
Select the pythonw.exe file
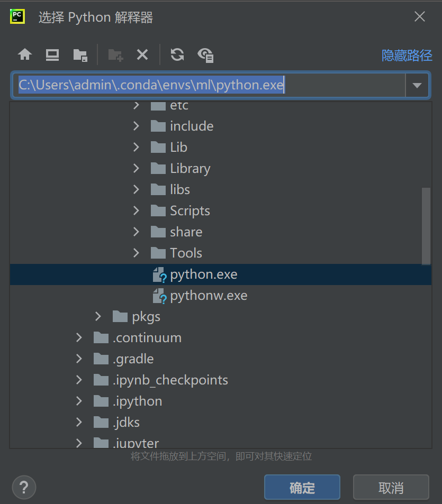pos(221,296)
